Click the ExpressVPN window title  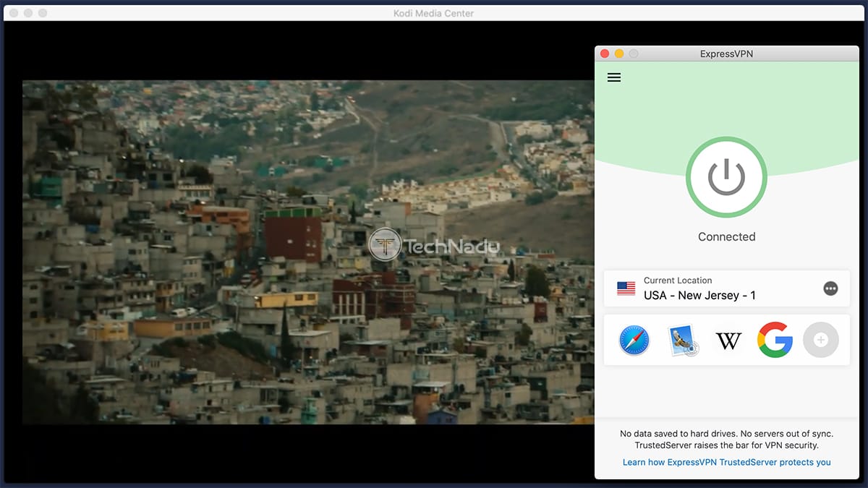point(726,53)
